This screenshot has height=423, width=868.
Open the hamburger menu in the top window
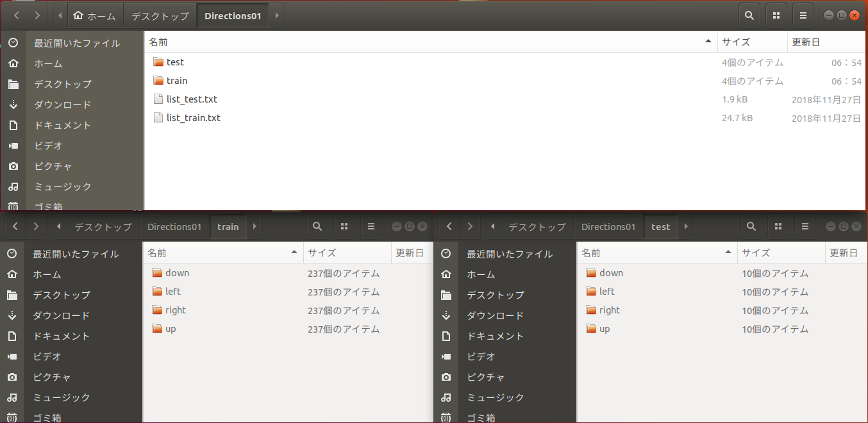(x=803, y=15)
